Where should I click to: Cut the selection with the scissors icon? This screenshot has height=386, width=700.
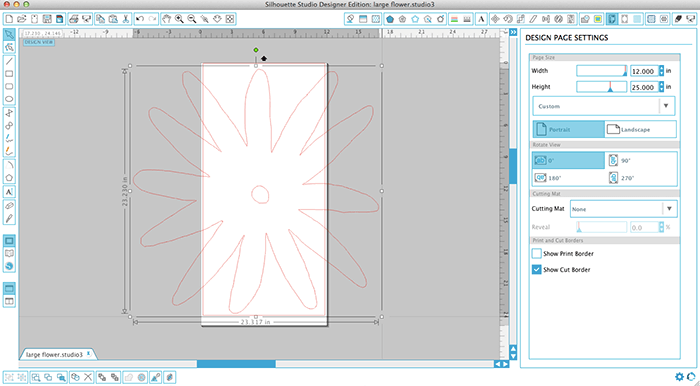[x=126, y=19]
